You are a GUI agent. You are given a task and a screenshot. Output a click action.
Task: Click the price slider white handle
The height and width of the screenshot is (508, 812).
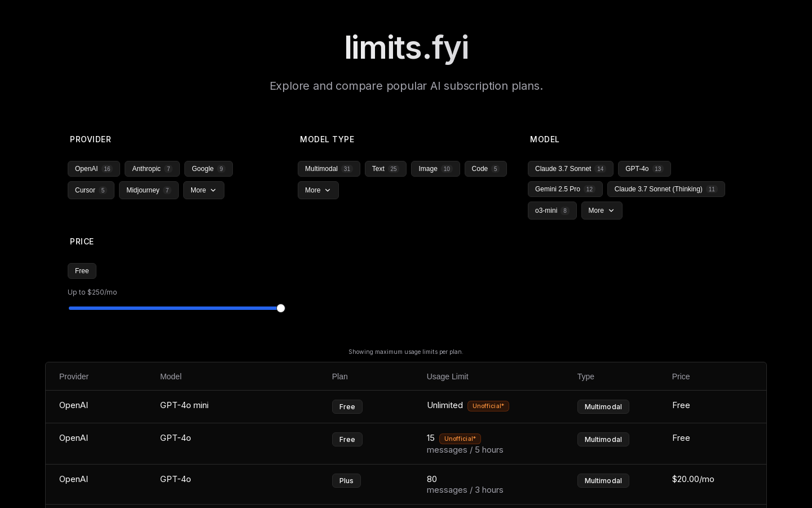click(281, 308)
